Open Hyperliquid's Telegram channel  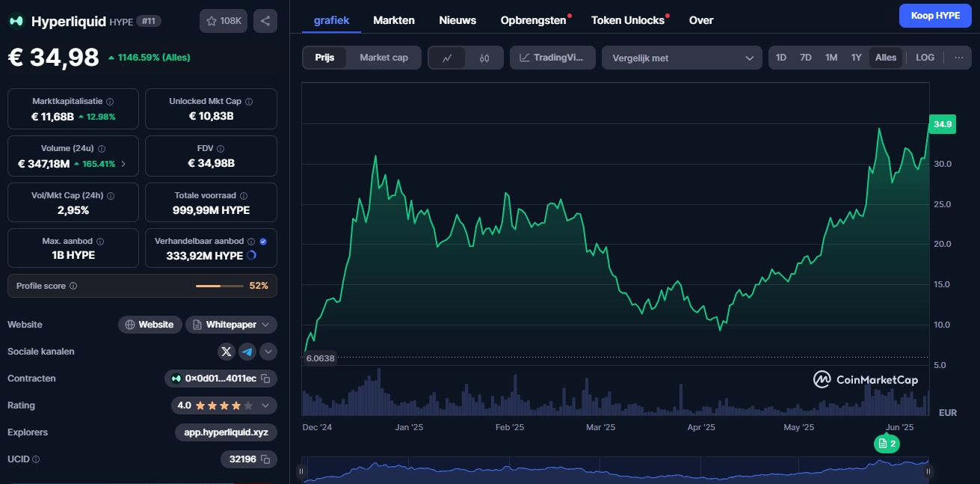pyautogui.click(x=247, y=352)
